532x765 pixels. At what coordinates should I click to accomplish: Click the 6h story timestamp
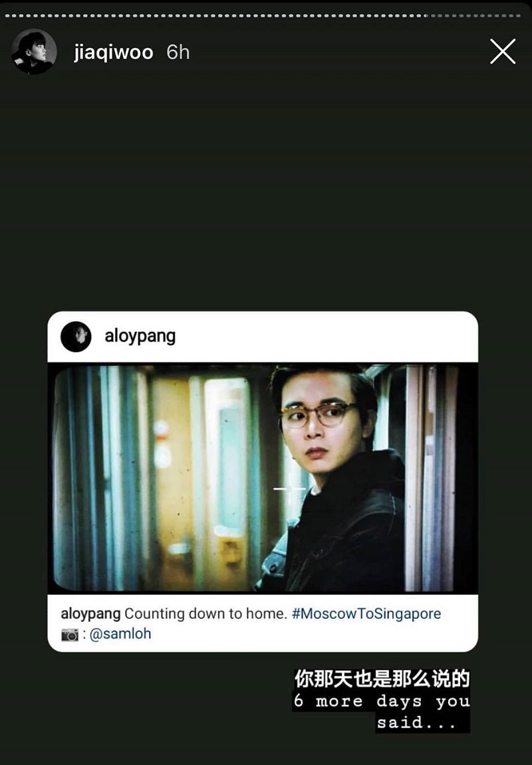point(178,52)
